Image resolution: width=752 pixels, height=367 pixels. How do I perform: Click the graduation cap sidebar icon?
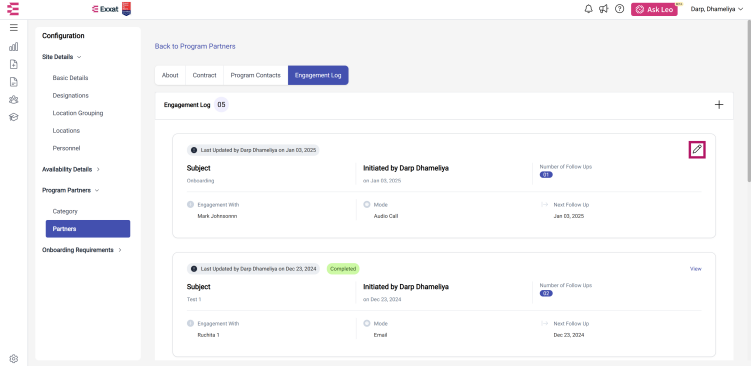pyautogui.click(x=13, y=117)
